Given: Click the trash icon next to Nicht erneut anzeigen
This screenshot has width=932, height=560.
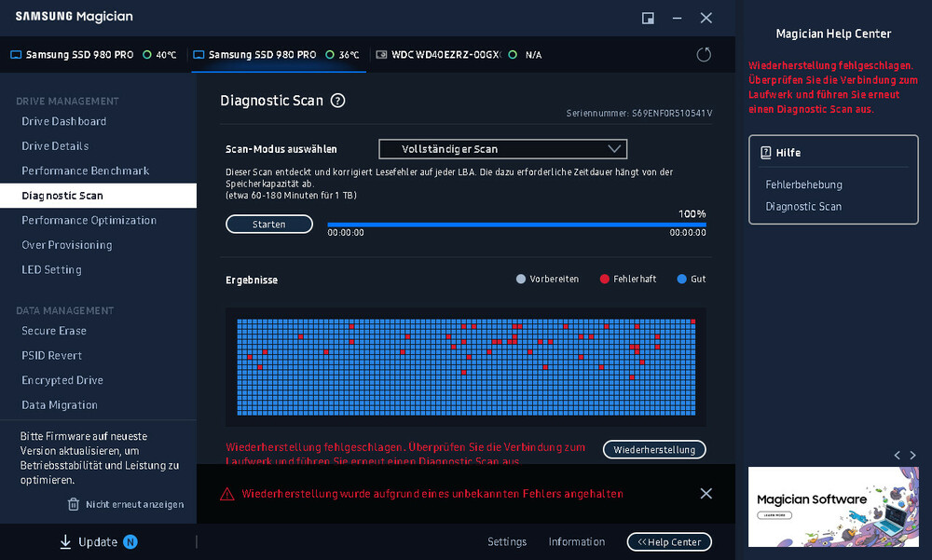Looking at the screenshot, I should [74, 504].
